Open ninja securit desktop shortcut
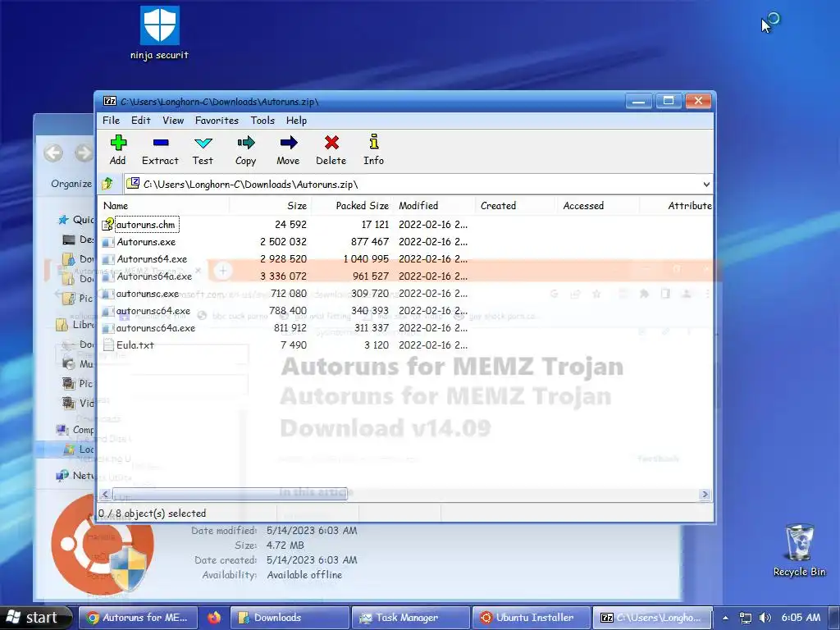The image size is (840, 630). point(160,33)
